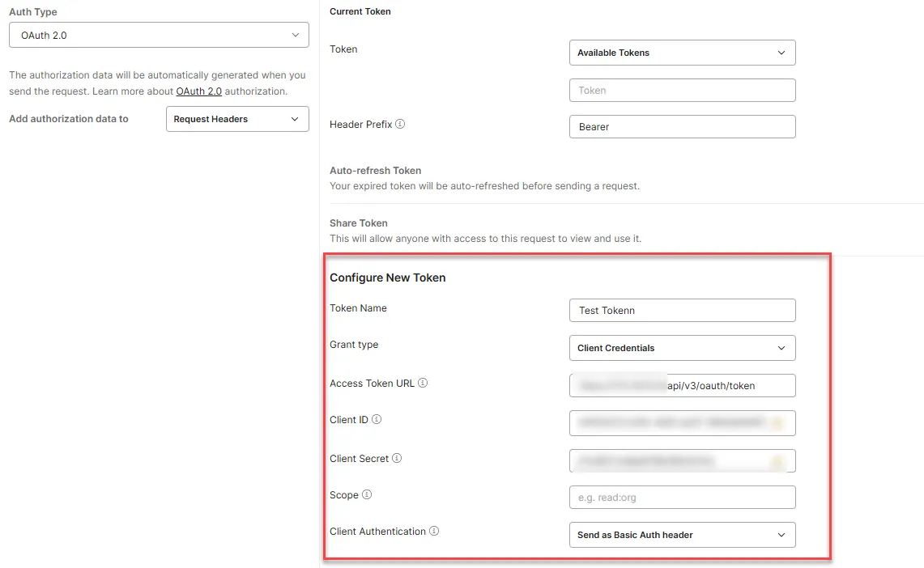Viewport: 924px width, 568px height.
Task: Open the OAuth 2.0 documentation link
Action: [198, 91]
